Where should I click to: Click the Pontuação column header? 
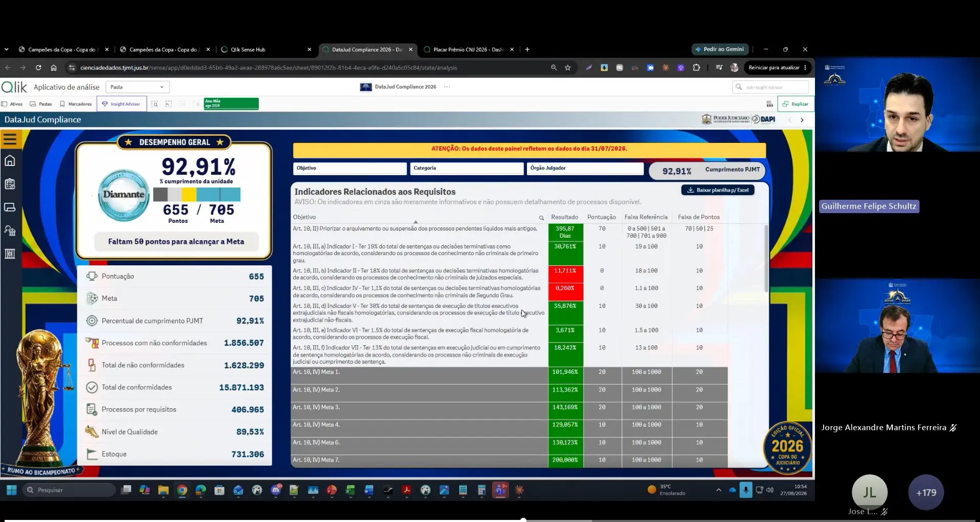pyautogui.click(x=601, y=217)
